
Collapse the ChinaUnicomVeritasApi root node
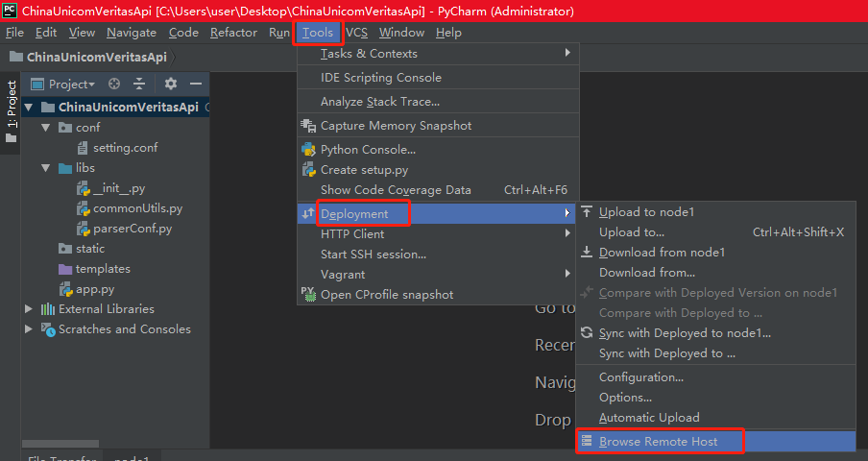(x=28, y=107)
